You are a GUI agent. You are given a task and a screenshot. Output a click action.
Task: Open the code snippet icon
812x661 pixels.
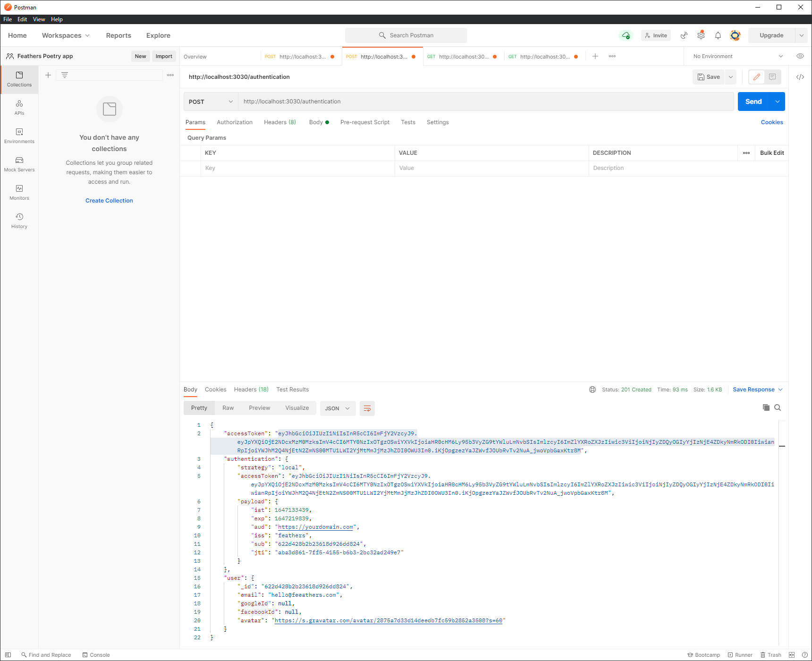tap(800, 77)
